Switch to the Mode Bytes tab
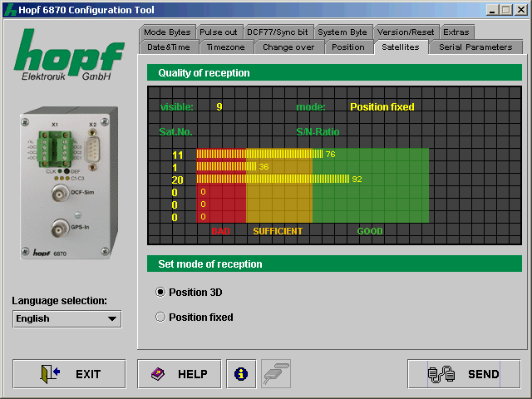This screenshot has height=399, width=532. tap(167, 32)
